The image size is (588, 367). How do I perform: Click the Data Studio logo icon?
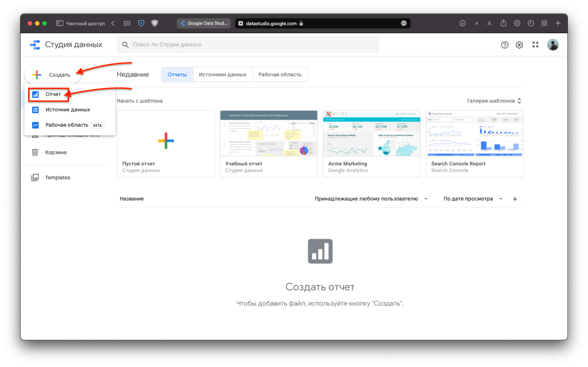pyautogui.click(x=35, y=45)
